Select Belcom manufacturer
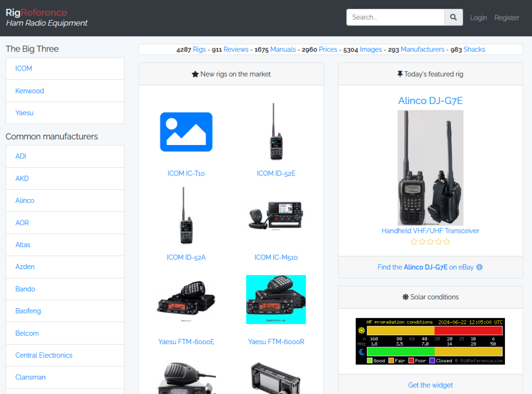 (x=65, y=333)
